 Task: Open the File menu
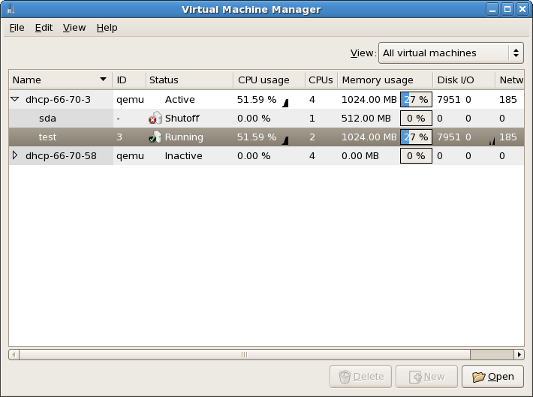click(x=17, y=28)
